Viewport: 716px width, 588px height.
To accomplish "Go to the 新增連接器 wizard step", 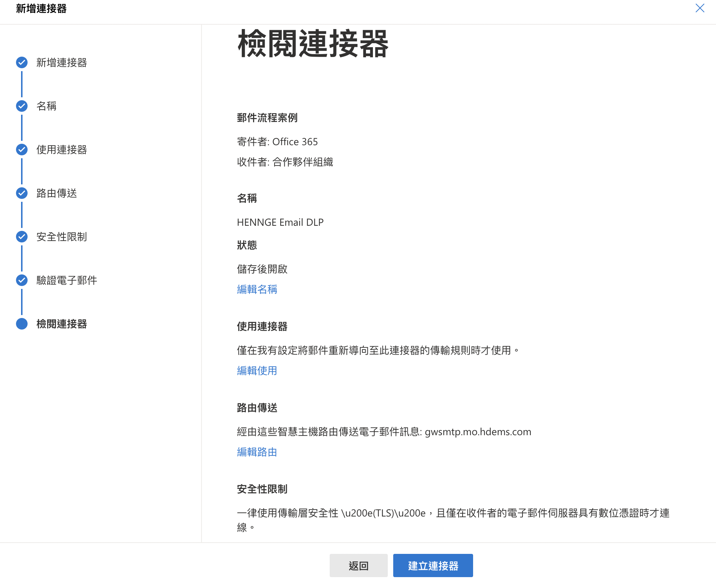I will [x=62, y=63].
